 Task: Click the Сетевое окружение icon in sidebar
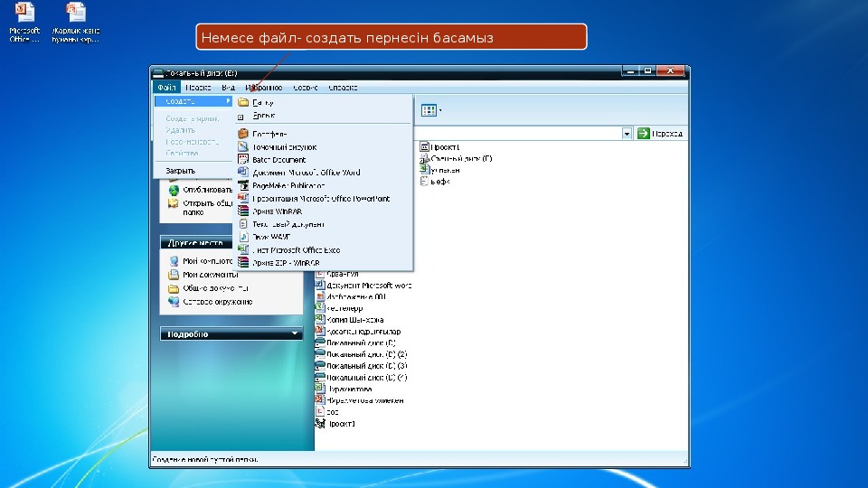point(174,302)
